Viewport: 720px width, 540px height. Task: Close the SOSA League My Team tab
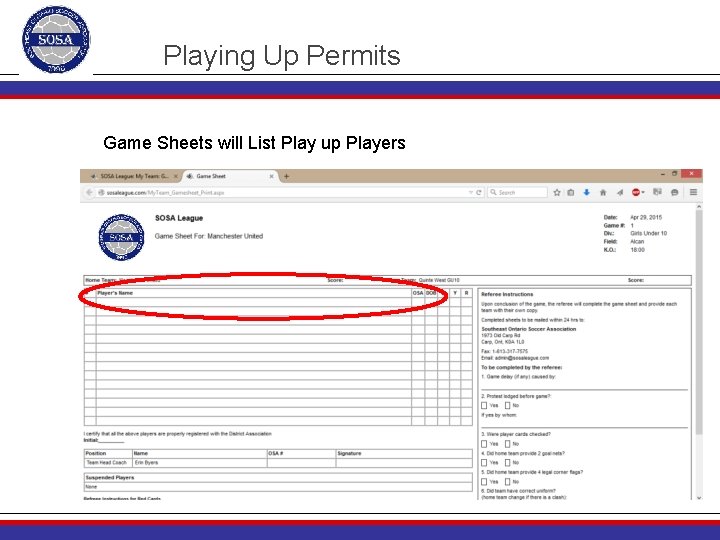pyautogui.click(x=175, y=176)
